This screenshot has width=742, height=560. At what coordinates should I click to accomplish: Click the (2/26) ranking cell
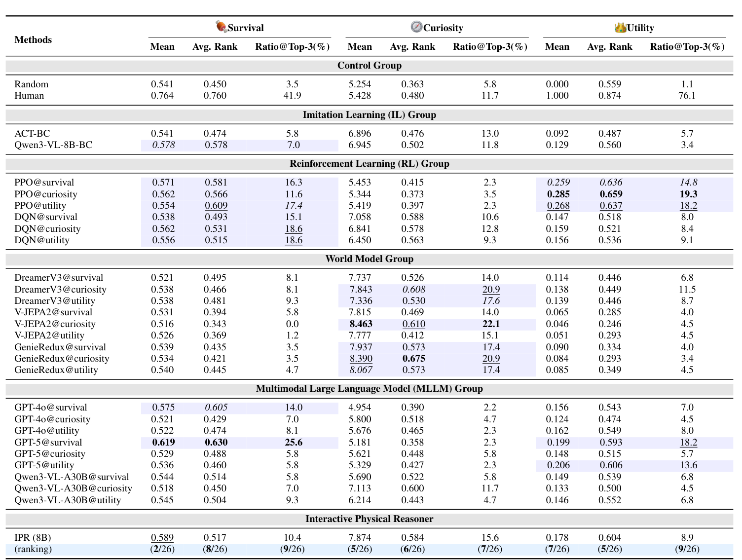coord(162,549)
